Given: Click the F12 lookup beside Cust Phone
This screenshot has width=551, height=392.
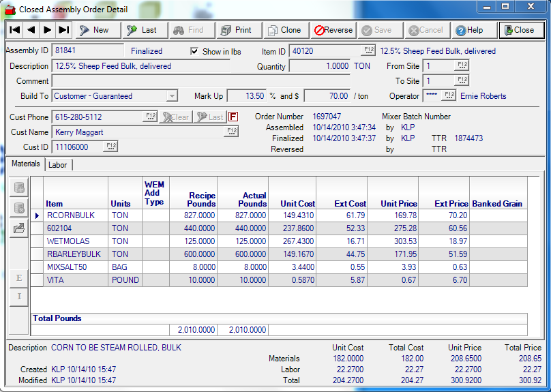Looking at the screenshot, I should tap(150, 117).
